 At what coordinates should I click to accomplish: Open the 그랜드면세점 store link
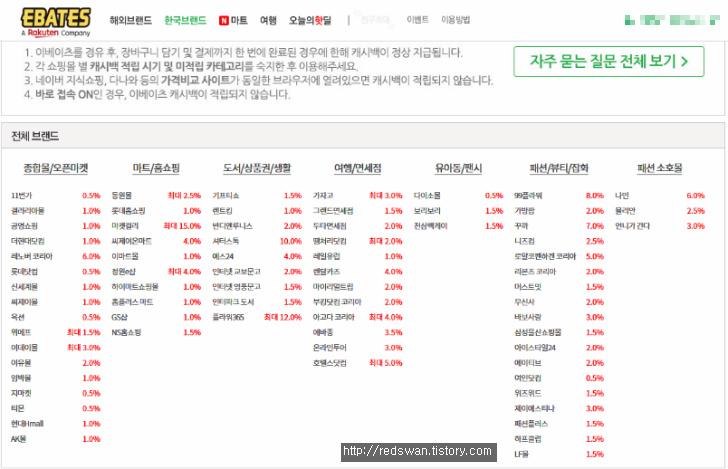click(x=333, y=211)
